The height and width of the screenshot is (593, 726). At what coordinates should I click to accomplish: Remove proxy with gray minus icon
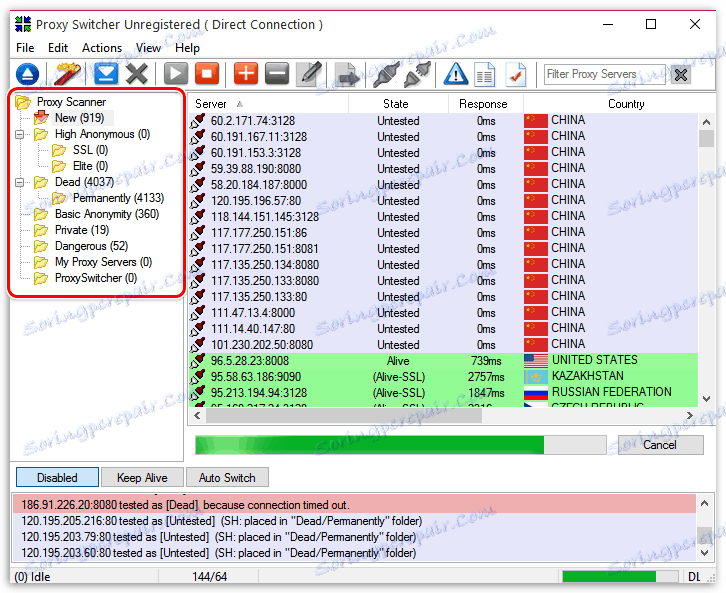[x=277, y=74]
